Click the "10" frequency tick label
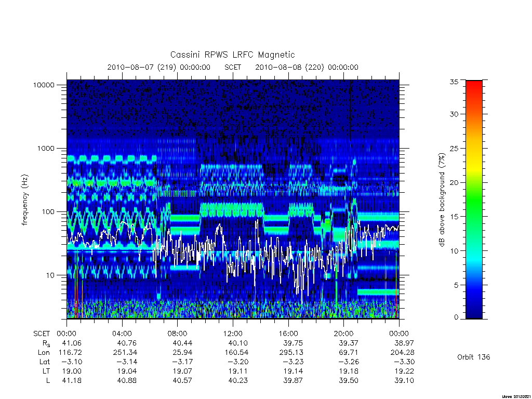532x399 pixels. (x=50, y=275)
